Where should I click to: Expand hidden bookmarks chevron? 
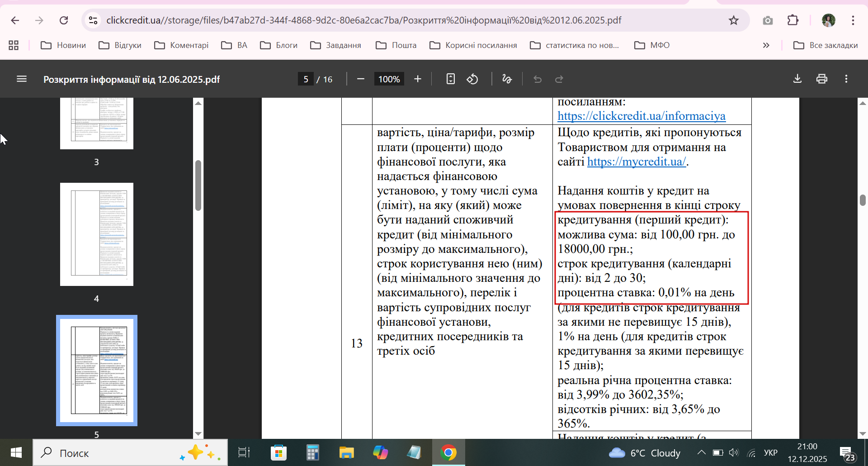click(766, 45)
